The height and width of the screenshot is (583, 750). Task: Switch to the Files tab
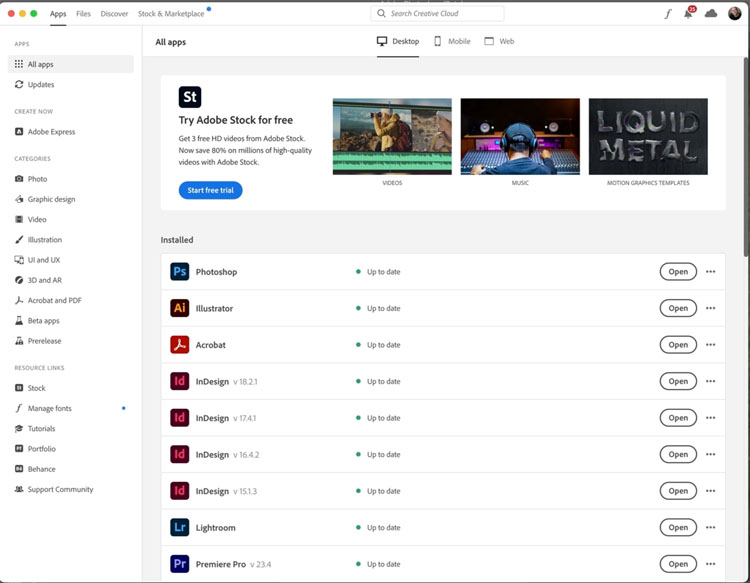click(83, 14)
